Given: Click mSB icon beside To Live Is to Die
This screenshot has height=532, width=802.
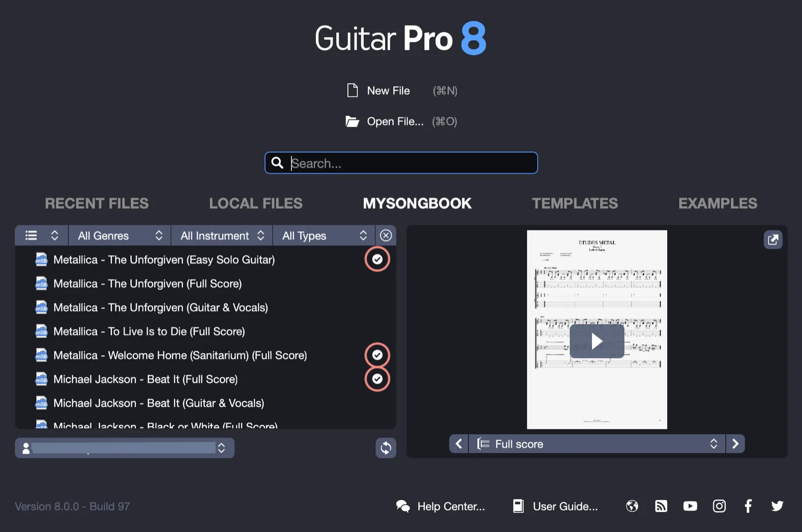Looking at the screenshot, I should click(41, 332).
